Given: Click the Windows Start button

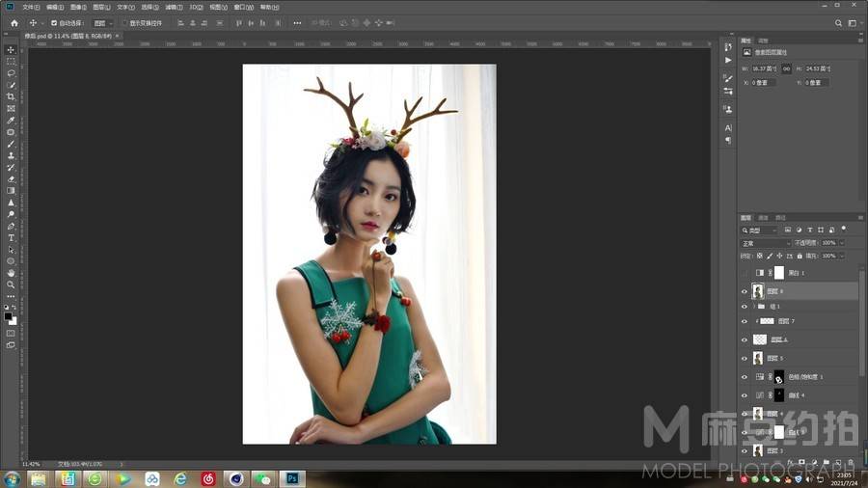Looking at the screenshot, I should 11,478.
